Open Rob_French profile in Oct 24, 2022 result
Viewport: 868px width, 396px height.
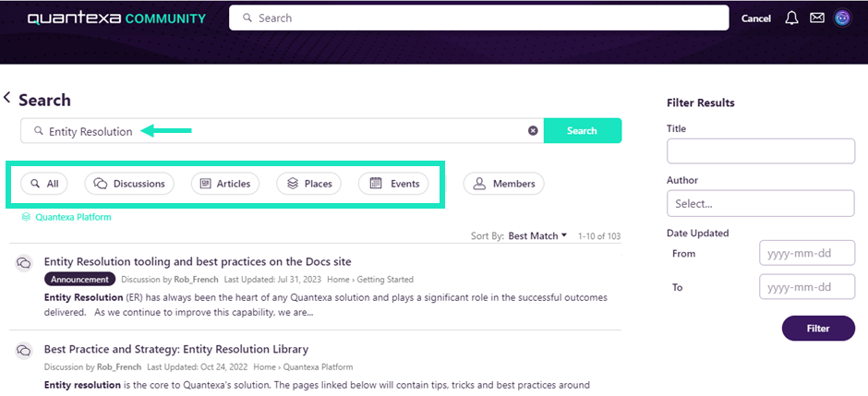pyautogui.click(x=119, y=366)
